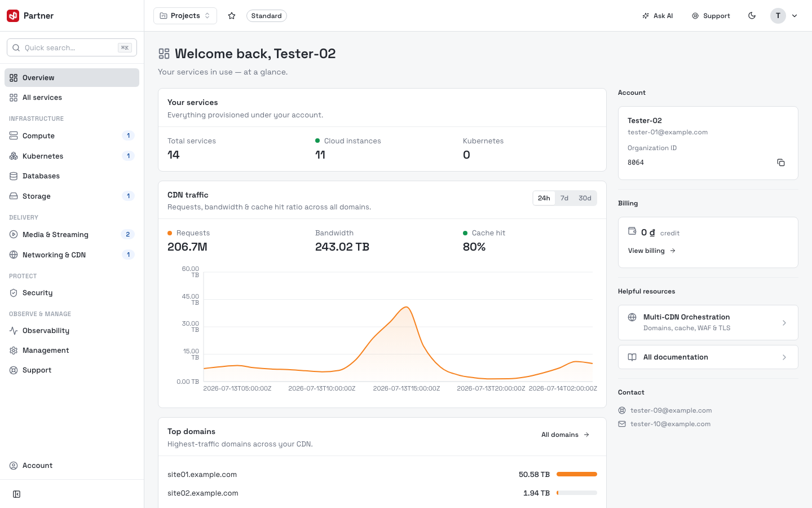Click the Multi-CDN Orchestration globe icon
Viewport: 812px width, 508px height.
(632, 317)
